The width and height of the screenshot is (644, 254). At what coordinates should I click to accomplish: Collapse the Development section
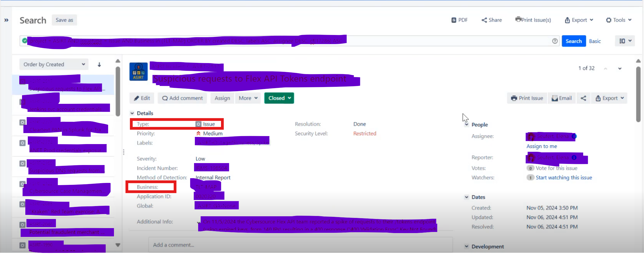[466, 247]
